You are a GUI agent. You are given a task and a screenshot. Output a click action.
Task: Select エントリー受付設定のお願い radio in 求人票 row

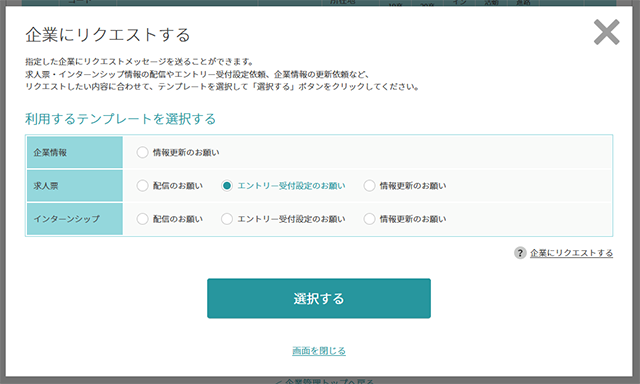227,186
